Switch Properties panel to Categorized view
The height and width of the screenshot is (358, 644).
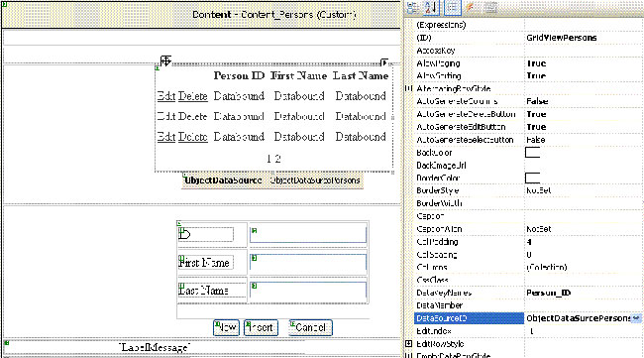click(x=413, y=7)
